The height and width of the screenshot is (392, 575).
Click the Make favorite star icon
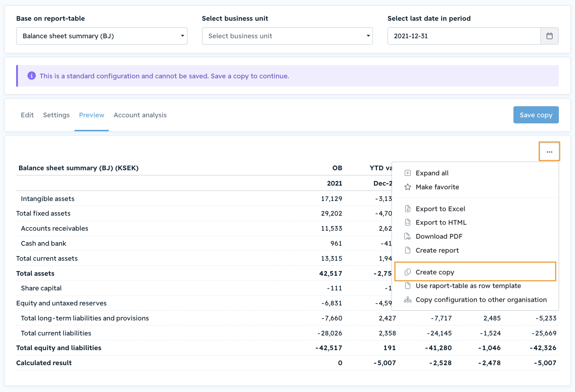click(407, 187)
